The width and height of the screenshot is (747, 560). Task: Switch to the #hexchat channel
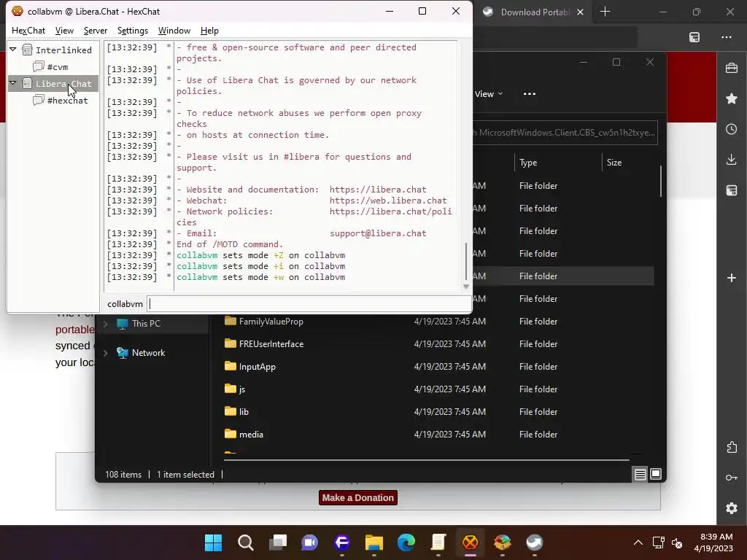click(x=67, y=101)
